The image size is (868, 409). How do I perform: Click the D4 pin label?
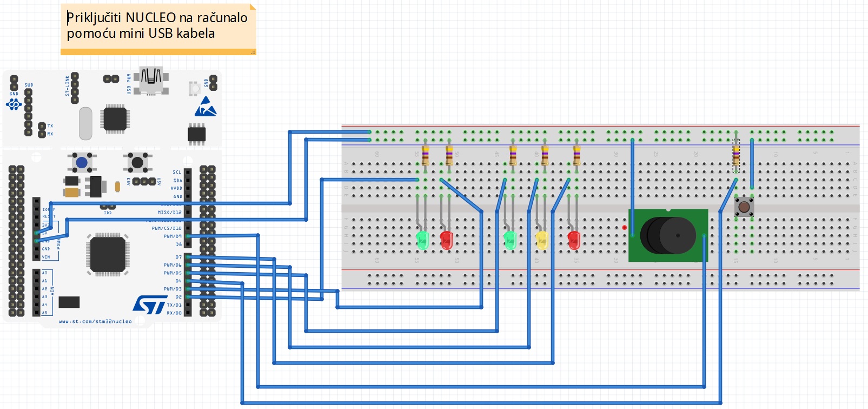(178, 281)
